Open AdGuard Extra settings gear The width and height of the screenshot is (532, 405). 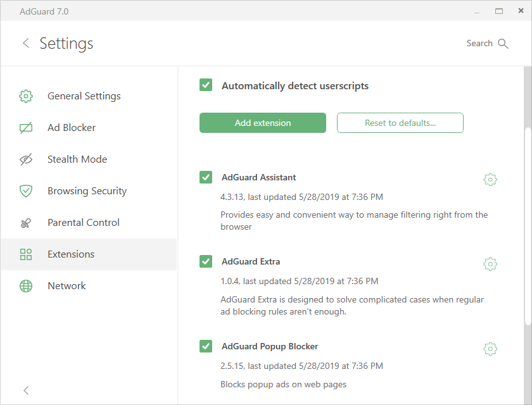pyautogui.click(x=490, y=264)
